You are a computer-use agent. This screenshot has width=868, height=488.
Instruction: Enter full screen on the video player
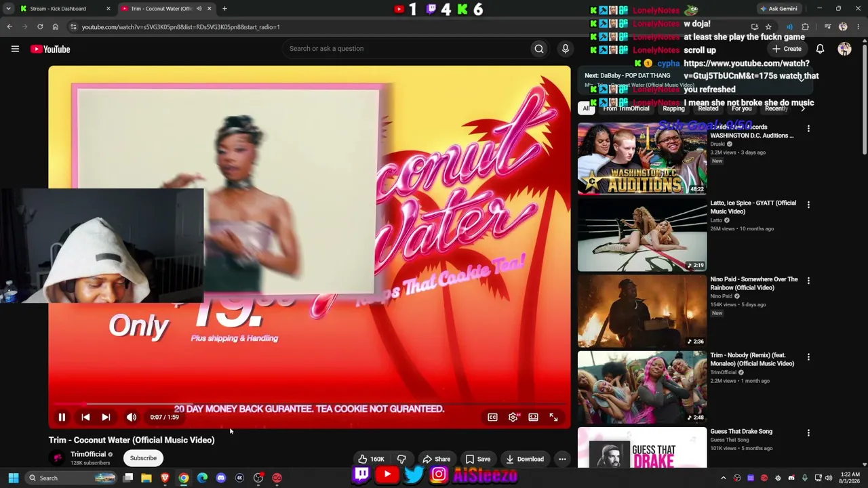554,418
